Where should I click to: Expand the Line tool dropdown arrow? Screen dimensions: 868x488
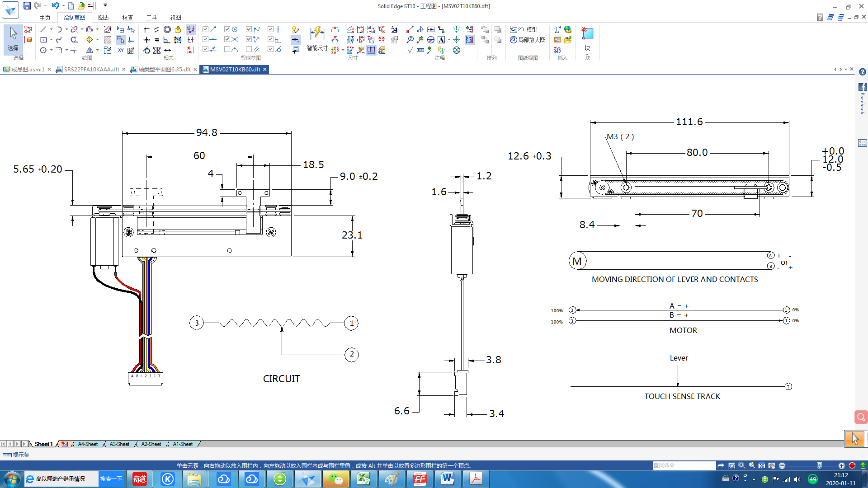51,29
